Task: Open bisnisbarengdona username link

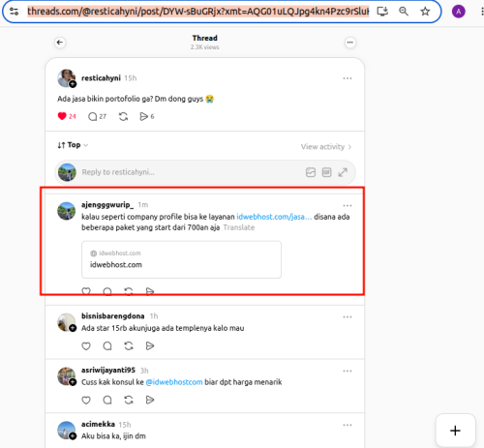Action: click(x=113, y=316)
